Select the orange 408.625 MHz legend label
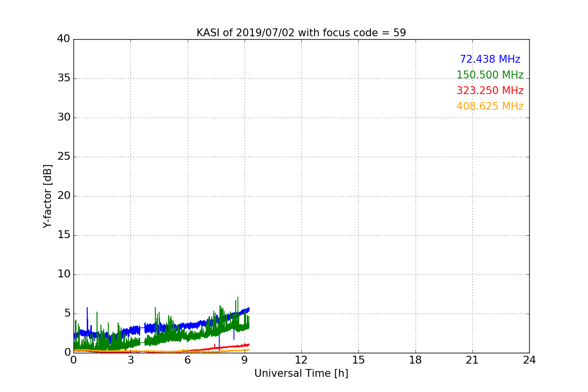Image resolution: width=588 pixels, height=392 pixels. [x=490, y=106]
